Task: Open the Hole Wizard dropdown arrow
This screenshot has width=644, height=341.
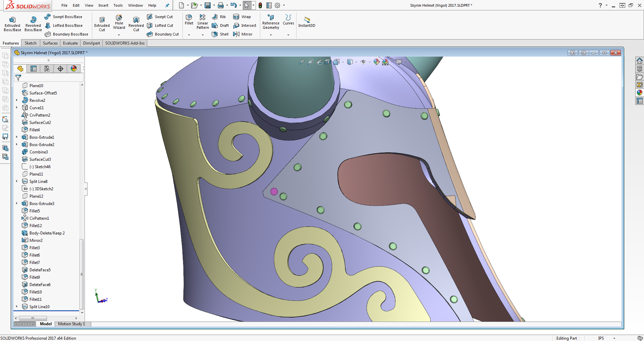Action: pyautogui.click(x=119, y=35)
